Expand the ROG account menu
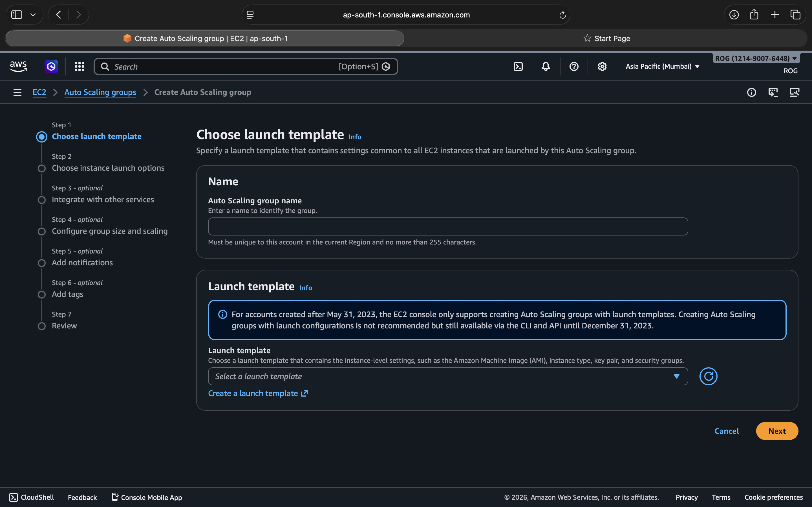Viewport: 812px width, 507px height. (x=756, y=58)
